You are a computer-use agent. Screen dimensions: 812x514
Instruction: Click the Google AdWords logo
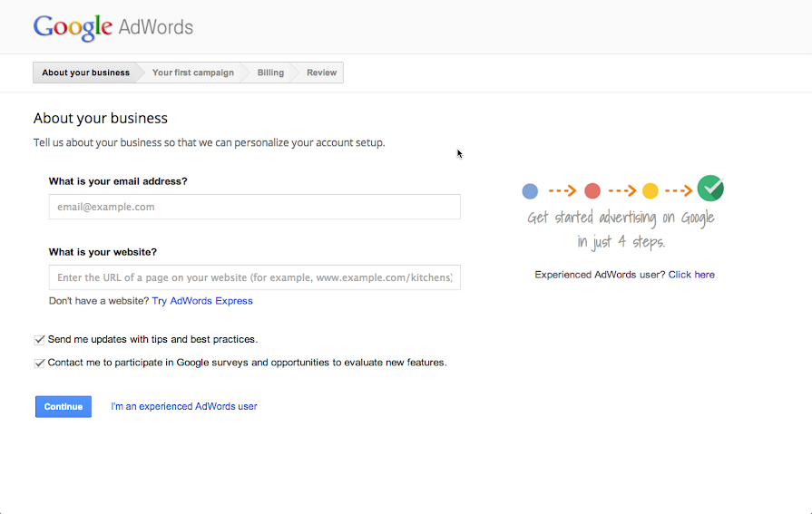(x=113, y=27)
